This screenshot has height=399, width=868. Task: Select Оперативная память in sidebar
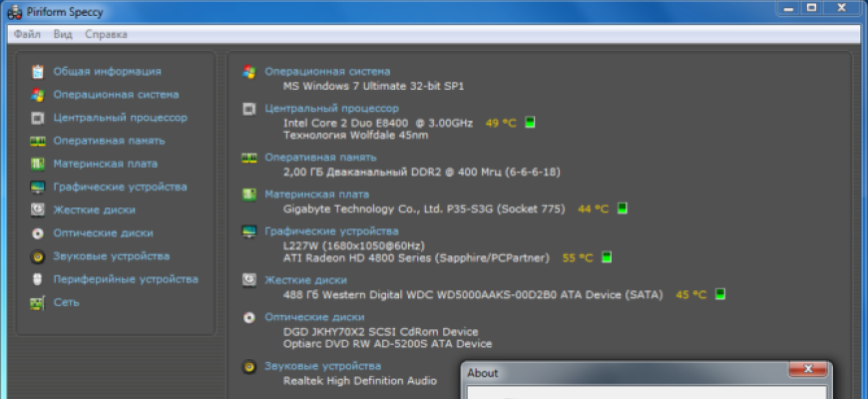tap(109, 141)
